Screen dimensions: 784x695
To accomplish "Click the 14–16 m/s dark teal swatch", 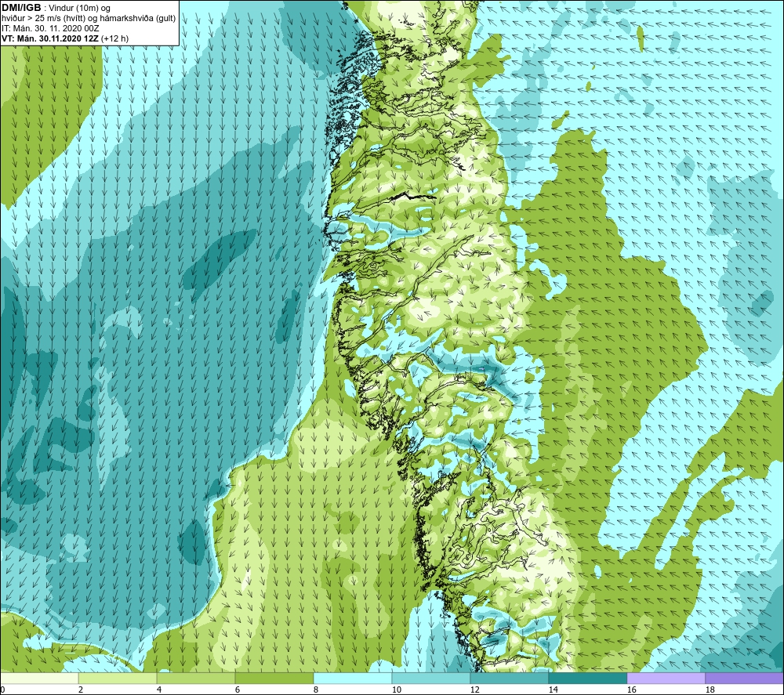I will click(587, 678).
